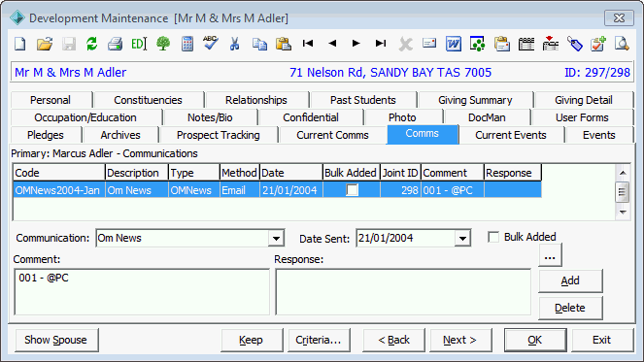Image resolution: width=644 pixels, height=362 pixels.
Task: Click the calculator icon in toolbar
Action: (x=187, y=44)
